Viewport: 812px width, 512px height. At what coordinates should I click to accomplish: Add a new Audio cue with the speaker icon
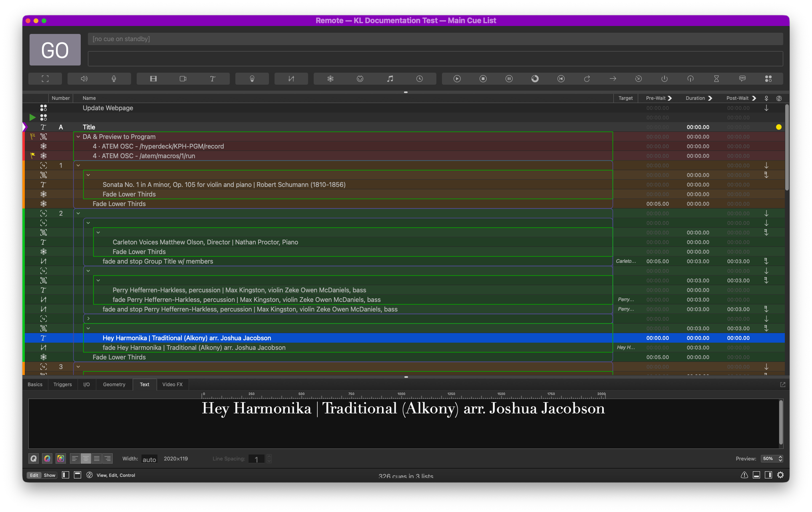coord(84,79)
